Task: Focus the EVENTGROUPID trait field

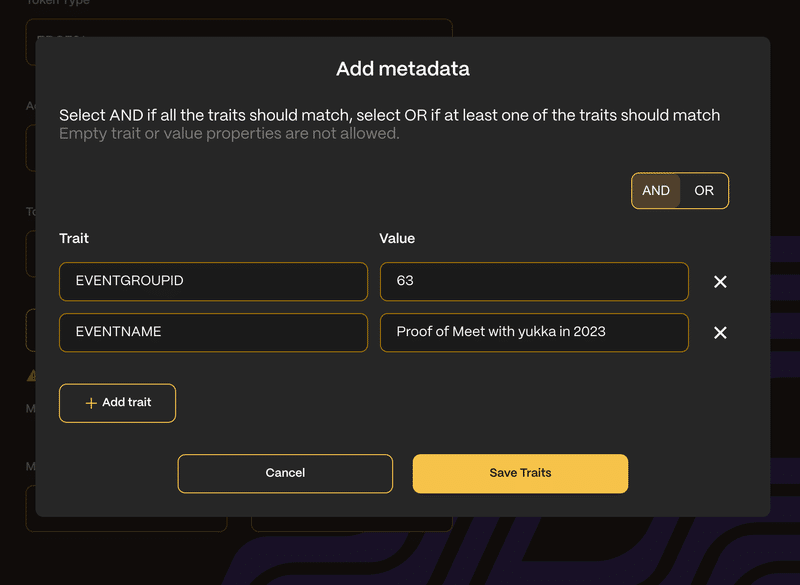Action: (x=213, y=281)
